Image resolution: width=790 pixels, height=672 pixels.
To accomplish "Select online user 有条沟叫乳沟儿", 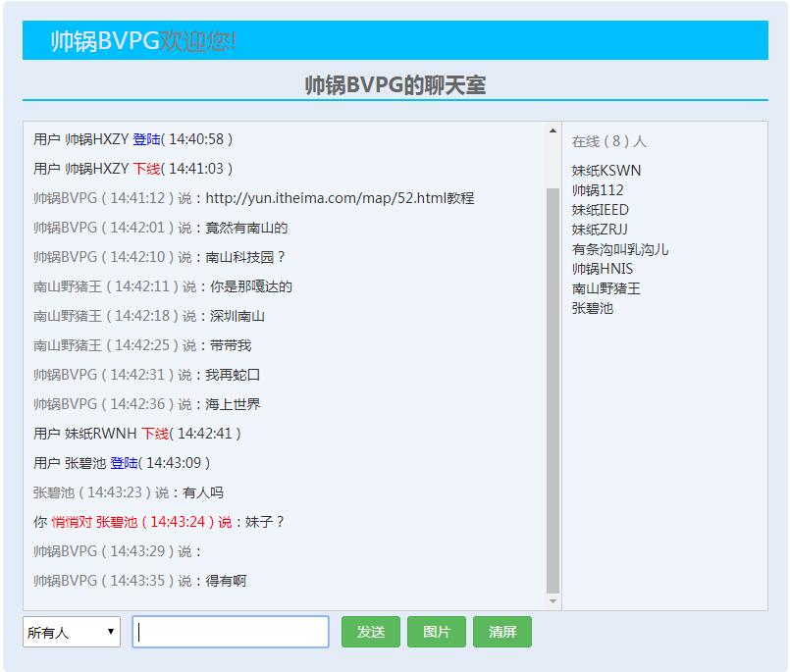I will click(x=620, y=249).
